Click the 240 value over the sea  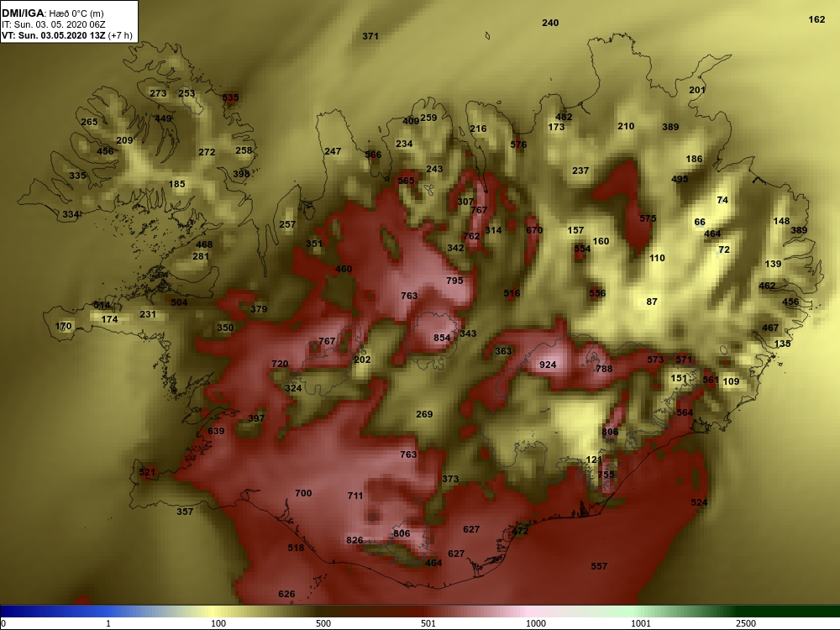click(x=550, y=23)
